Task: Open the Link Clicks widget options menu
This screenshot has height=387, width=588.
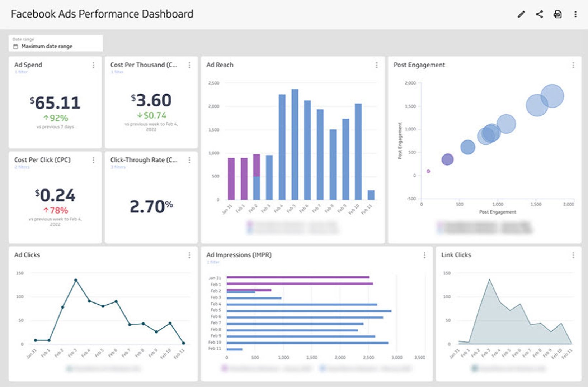Action: tap(573, 255)
